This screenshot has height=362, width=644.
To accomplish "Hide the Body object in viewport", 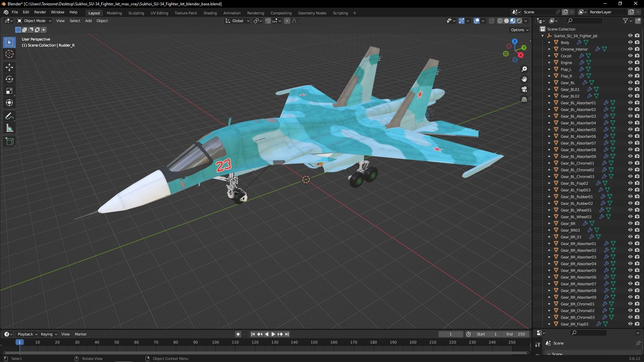I will pos(630,43).
